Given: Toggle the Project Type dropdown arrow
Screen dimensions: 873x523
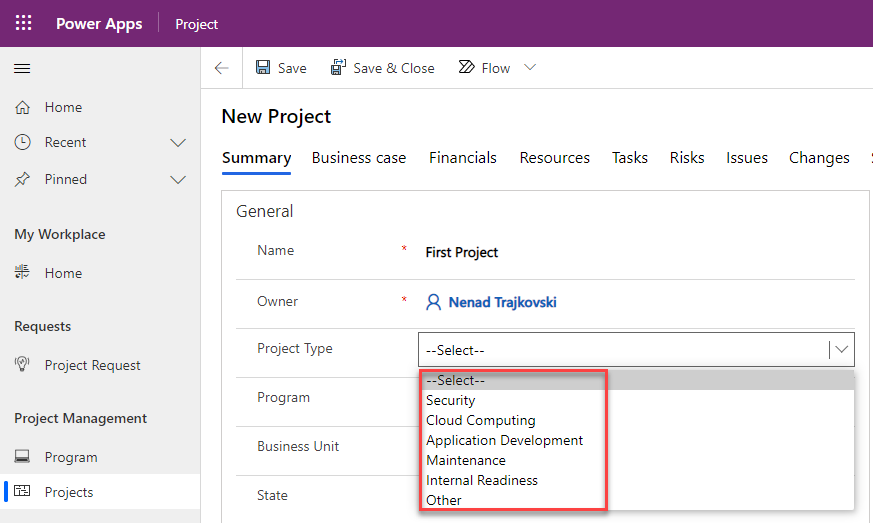Looking at the screenshot, I should pos(842,350).
